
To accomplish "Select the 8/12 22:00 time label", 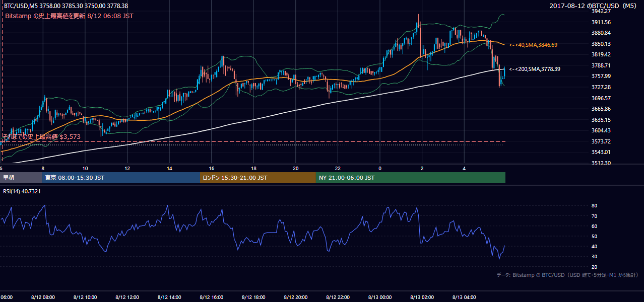I will (x=338, y=297).
